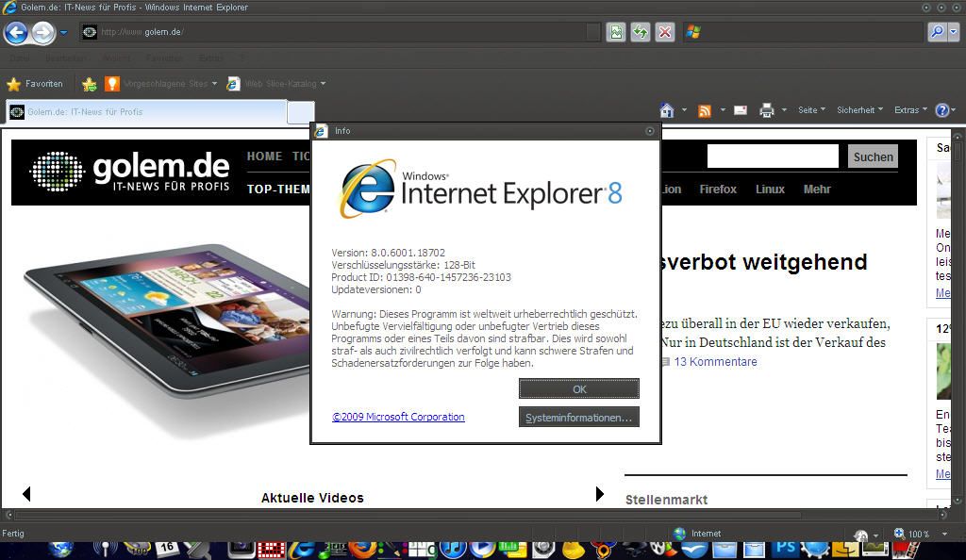
Task: Click the compatibility view icon
Action: tap(616, 32)
